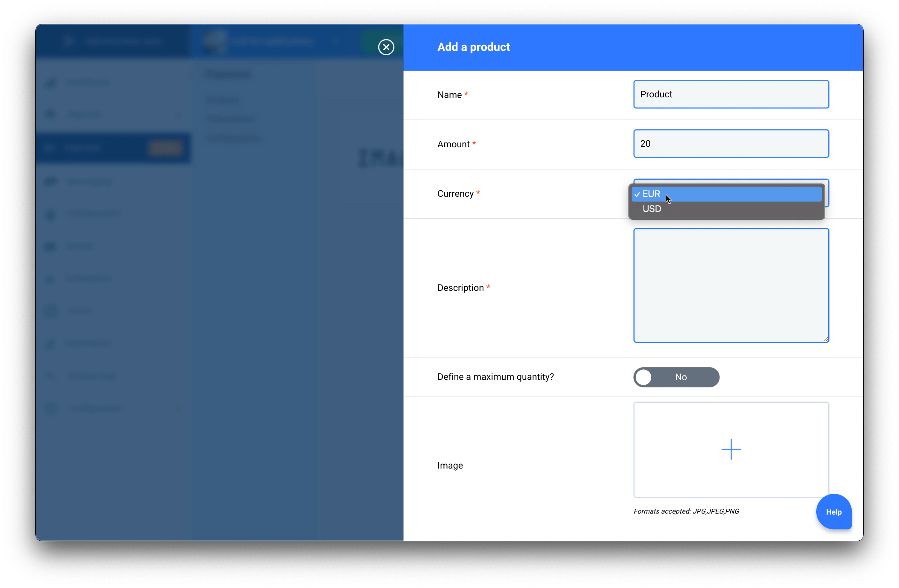Click the Add a product heading

473,47
